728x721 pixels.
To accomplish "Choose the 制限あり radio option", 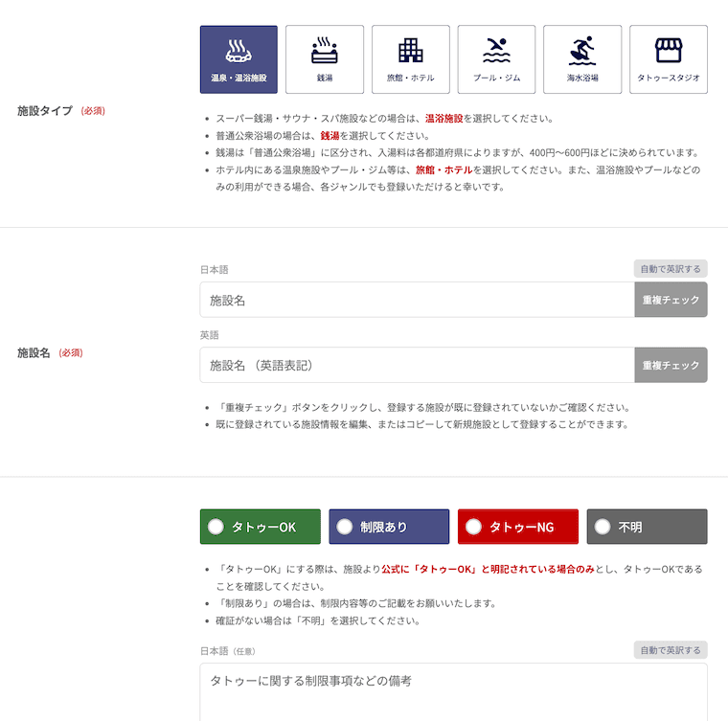I will click(389, 527).
